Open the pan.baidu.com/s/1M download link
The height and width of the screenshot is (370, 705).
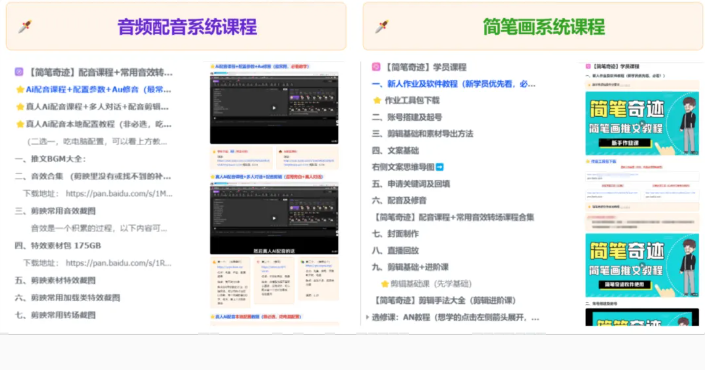(119, 194)
